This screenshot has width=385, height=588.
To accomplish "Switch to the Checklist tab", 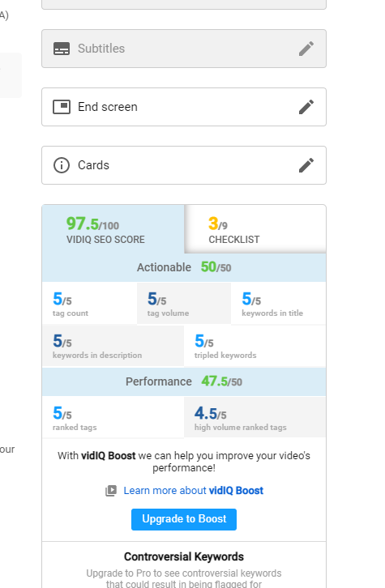I will (x=255, y=229).
